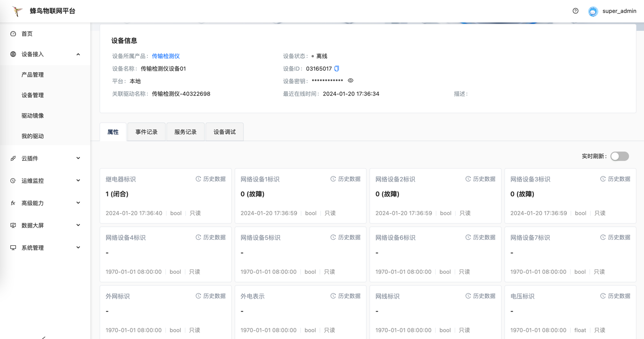Open the 传输检测仪 product link
The height and width of the screenshot is (339, 644).
[x=166, y=56]
